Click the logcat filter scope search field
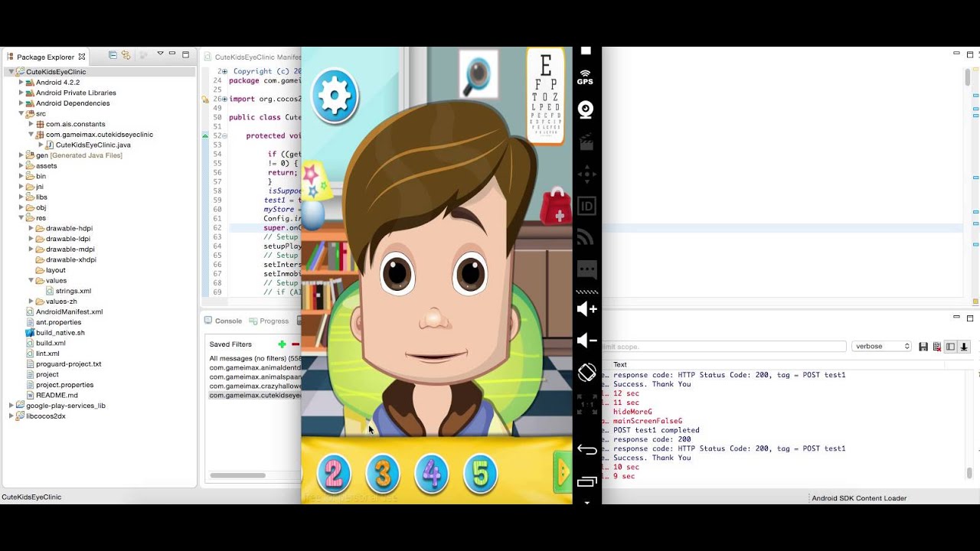 click(x=724, y=347)
